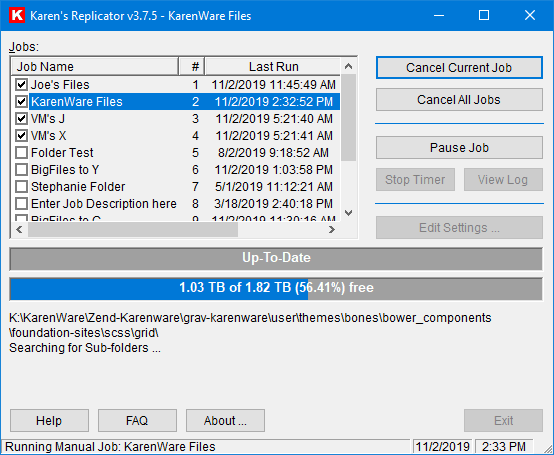Open the About dialog button
Image resolution: width=554 pixels, height=455 pixels.
225,421
